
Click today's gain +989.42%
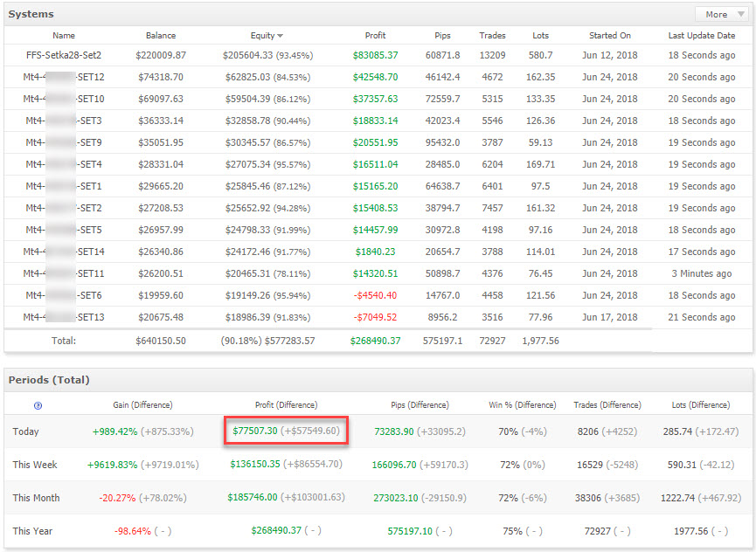click(114, 431)
